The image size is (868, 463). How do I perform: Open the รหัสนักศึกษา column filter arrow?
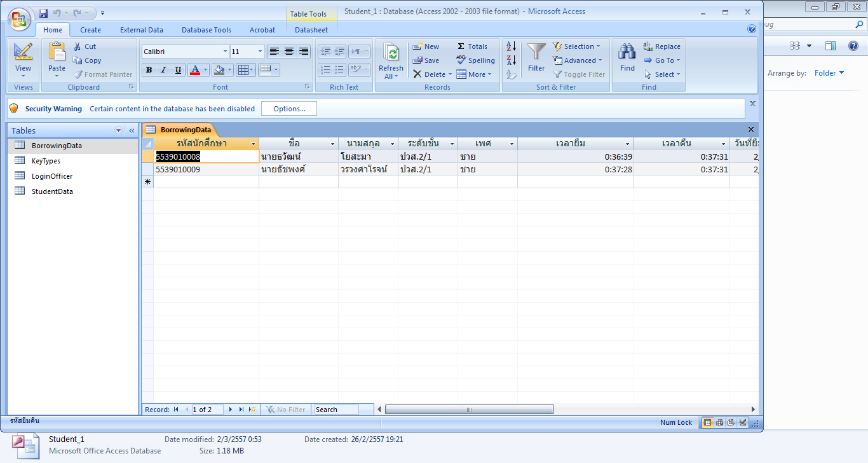click(x=254, y=144)
